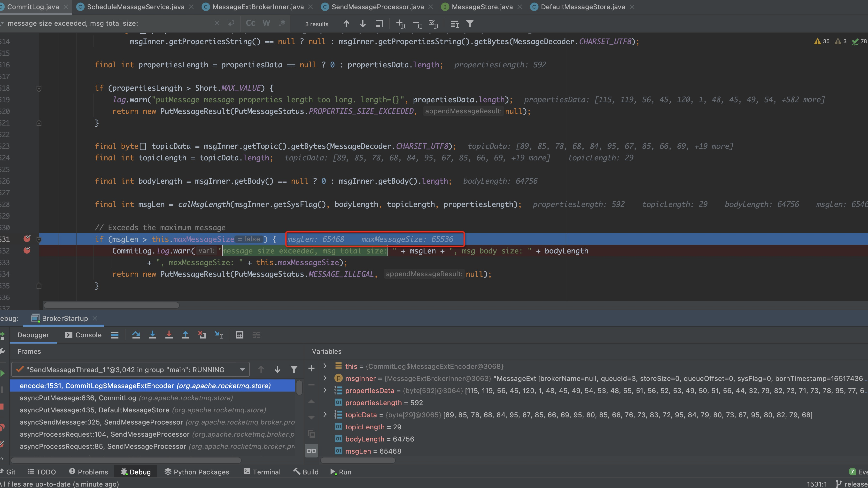Expand the propertiesData variable node
868x488 pixels.
[x=325, y=390]
